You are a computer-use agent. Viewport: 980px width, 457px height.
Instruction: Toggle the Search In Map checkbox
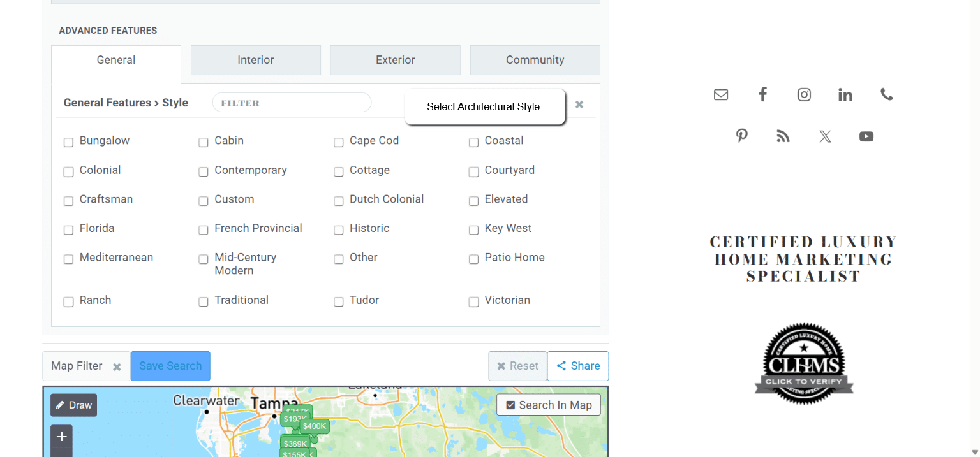click(510, 405)
